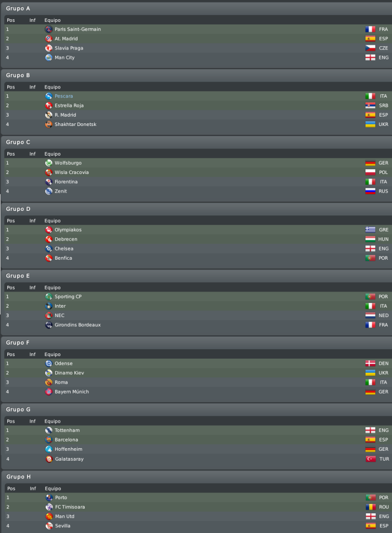
Task: Click the Czech flag beside Slavia Praga
Action: (x=370, y=48)
